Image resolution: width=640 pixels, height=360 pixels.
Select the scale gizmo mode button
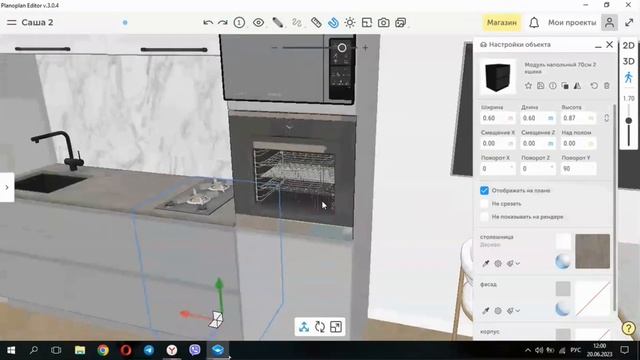[336, 327]
